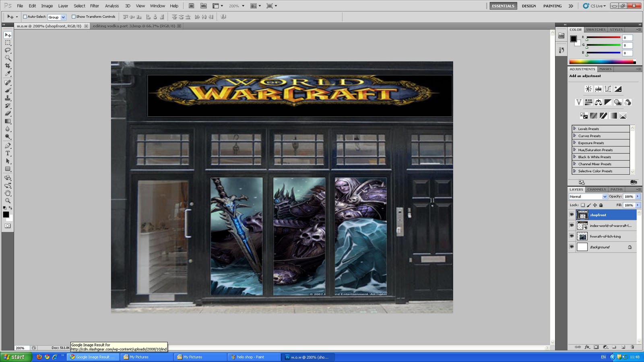Add a Color Balance adjustment (scales icon)

(x=599, y=102)
